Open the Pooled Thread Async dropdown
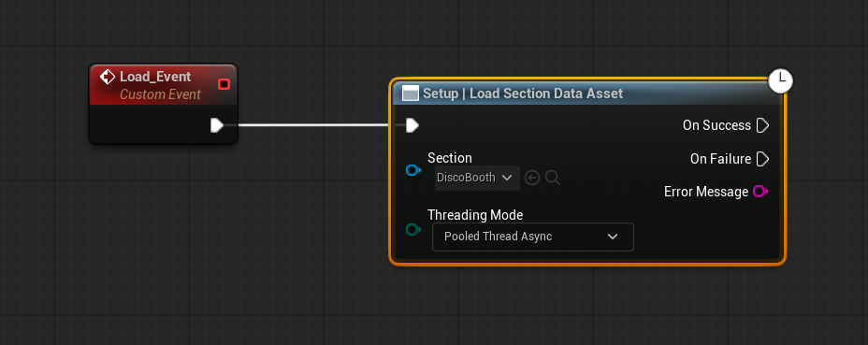 tap(532, 237)
